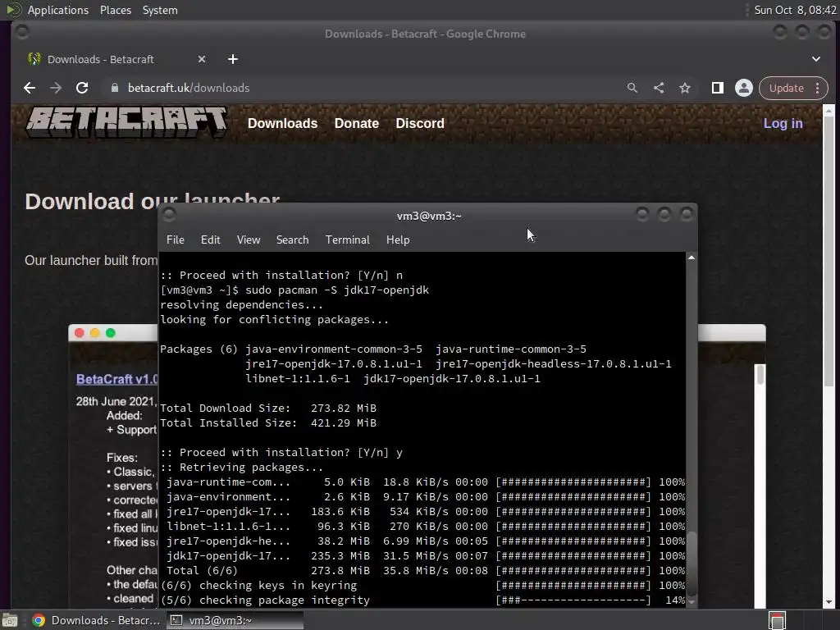Click the clock Sun Oct 8, 08:42
Image resolution: width=840 pixels, height=630 pixels.
795,10
